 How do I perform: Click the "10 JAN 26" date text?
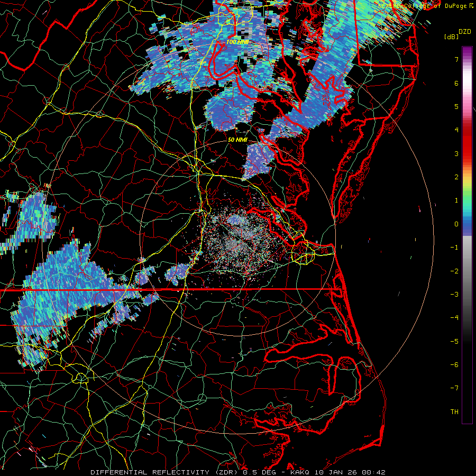coord(336,472)
